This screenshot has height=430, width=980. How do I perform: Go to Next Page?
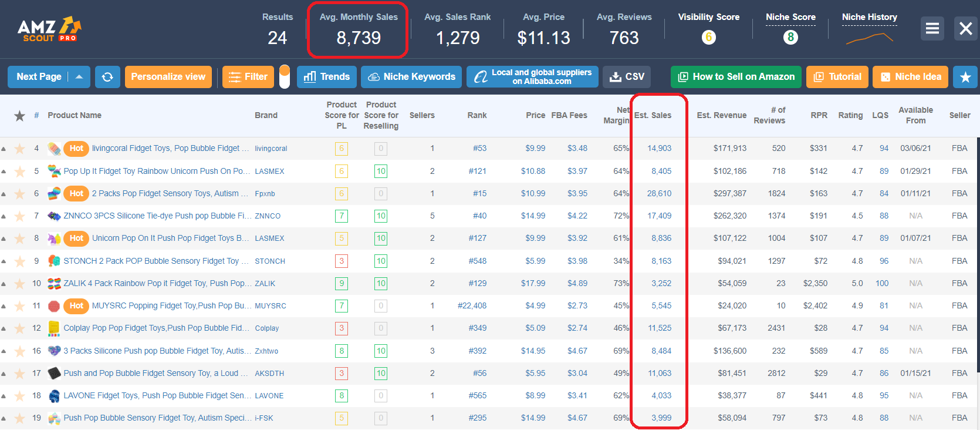coord(39,77)
